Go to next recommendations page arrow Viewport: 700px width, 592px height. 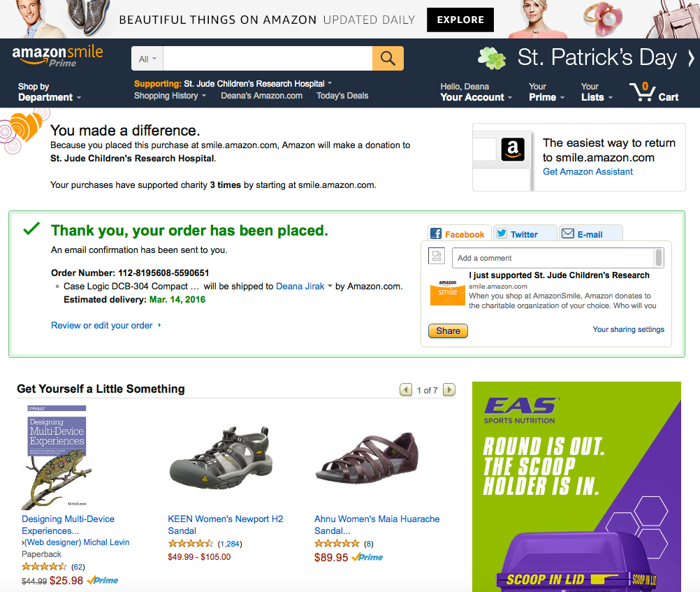click(449, 390)
